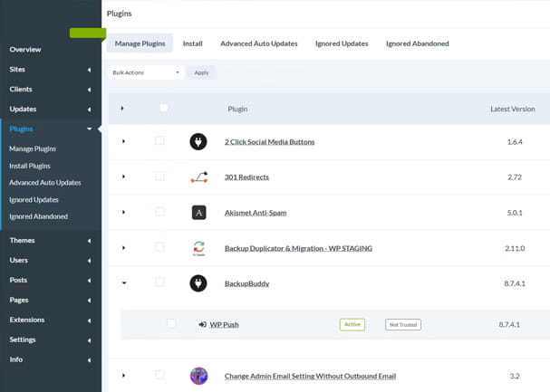Click the BackupBuddy plugin icon

pyautogui.click(x=198, y=283)
